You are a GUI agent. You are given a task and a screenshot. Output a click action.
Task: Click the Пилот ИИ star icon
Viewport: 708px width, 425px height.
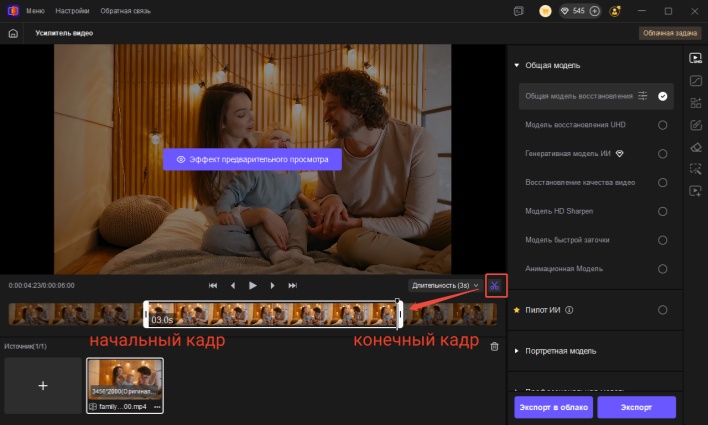pos(517,310)
